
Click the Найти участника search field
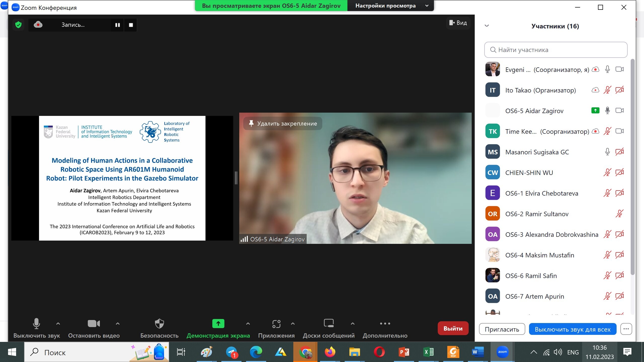pyautogui.click(x=556, y=50)
